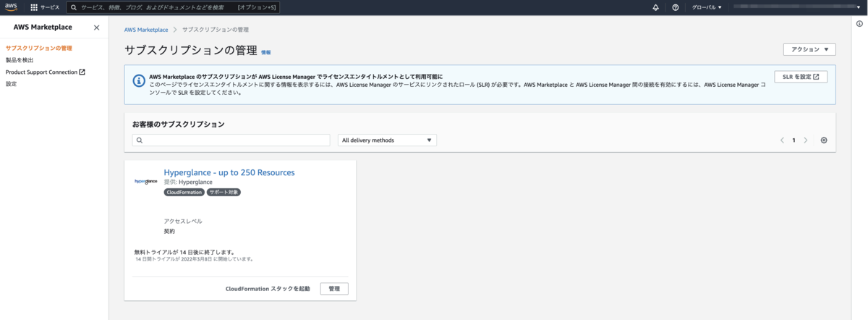The width and height of the screenshot is (868, 320).
Task: Open the notifications bell icon
Action: (x=655, y=7)
